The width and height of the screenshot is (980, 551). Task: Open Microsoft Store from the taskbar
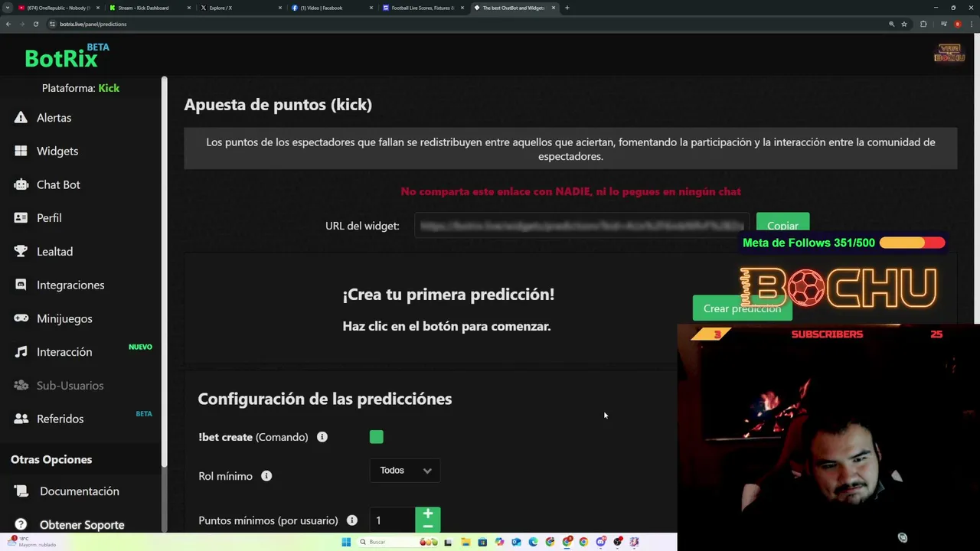(482, 542)
